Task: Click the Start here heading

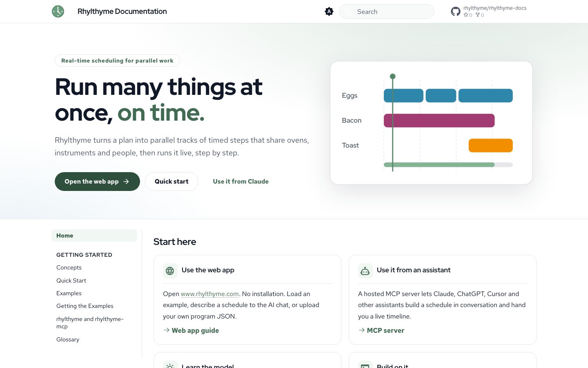Action: point(175,242)
